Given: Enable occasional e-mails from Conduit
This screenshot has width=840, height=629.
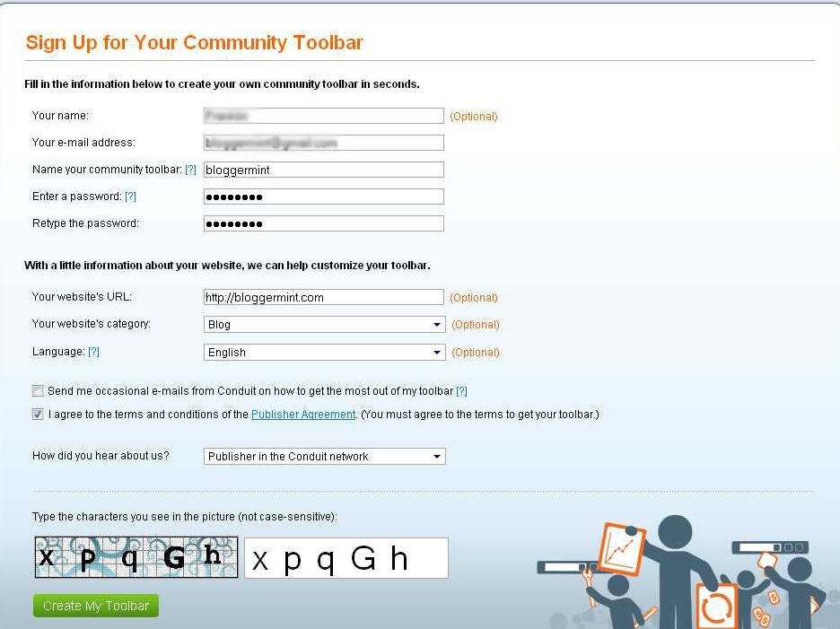Looking at the screenshot, I should (x=37, y=390).
